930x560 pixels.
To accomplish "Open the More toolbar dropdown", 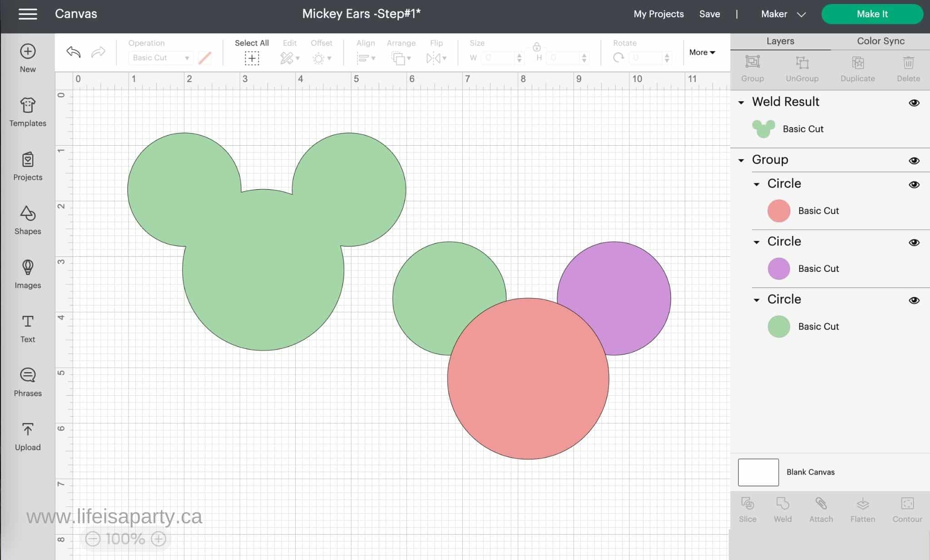I will [702, 52].
